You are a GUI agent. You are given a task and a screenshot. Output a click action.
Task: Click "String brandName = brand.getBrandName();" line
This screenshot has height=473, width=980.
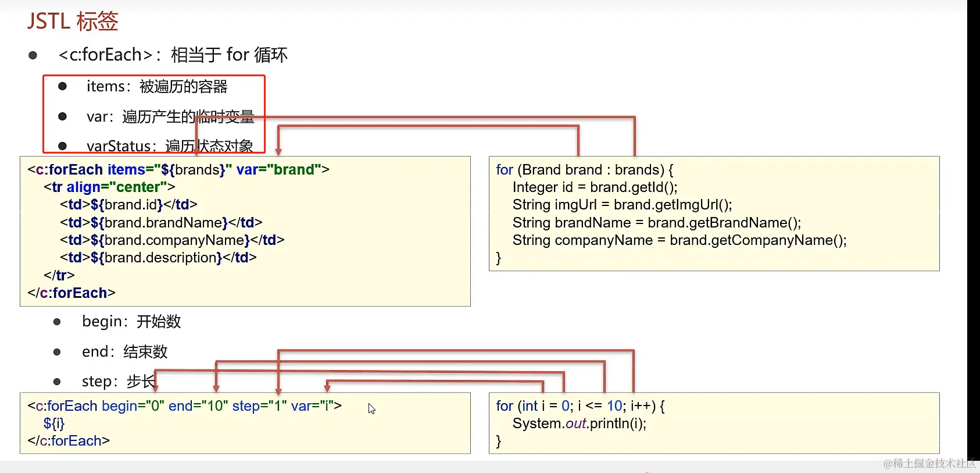click(657, 222)
